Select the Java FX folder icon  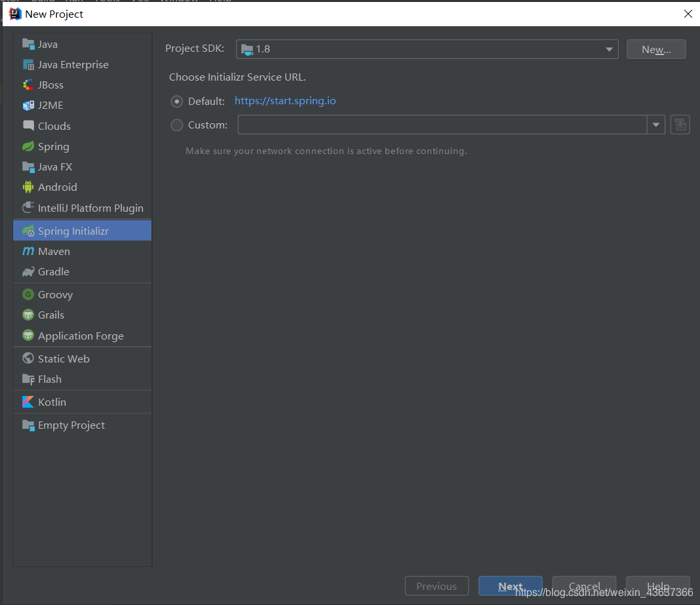pos(28,167)
